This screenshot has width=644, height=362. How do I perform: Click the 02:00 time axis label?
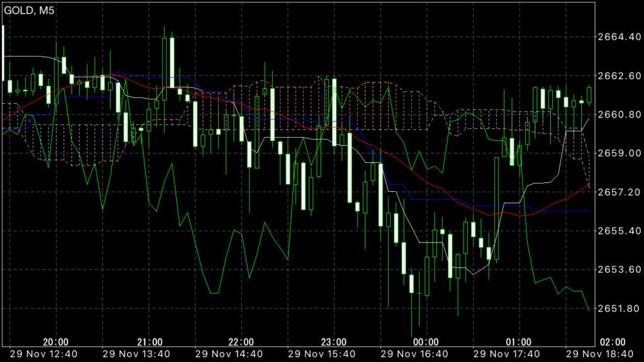[x=612, y=342]
